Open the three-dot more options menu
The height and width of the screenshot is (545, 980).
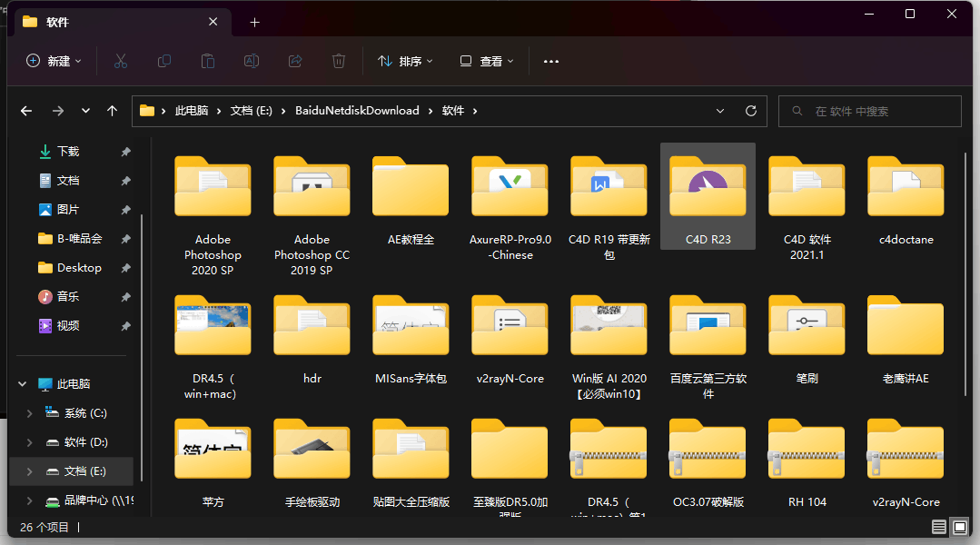[x=551, y=61]
